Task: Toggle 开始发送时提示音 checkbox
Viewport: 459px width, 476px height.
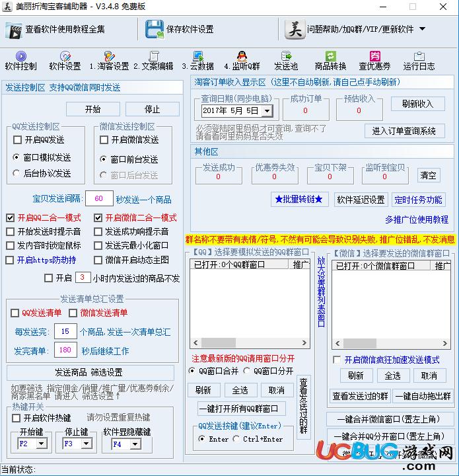Action: click(x=11, y=231)
